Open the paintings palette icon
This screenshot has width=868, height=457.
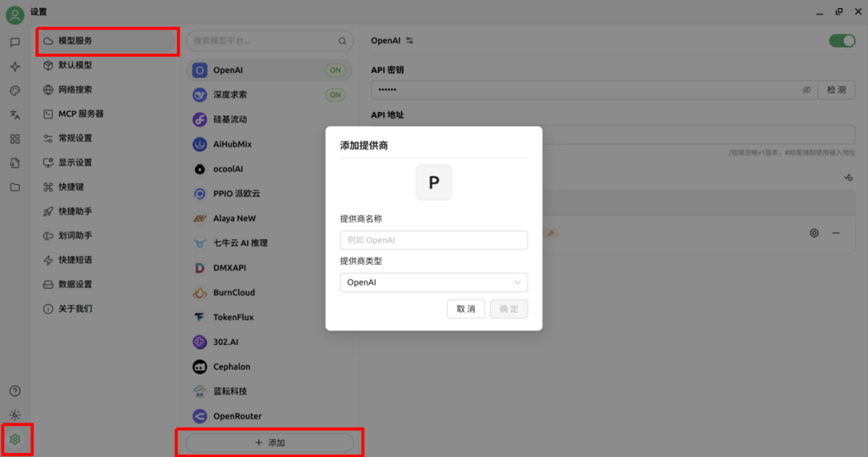(15, 91)
